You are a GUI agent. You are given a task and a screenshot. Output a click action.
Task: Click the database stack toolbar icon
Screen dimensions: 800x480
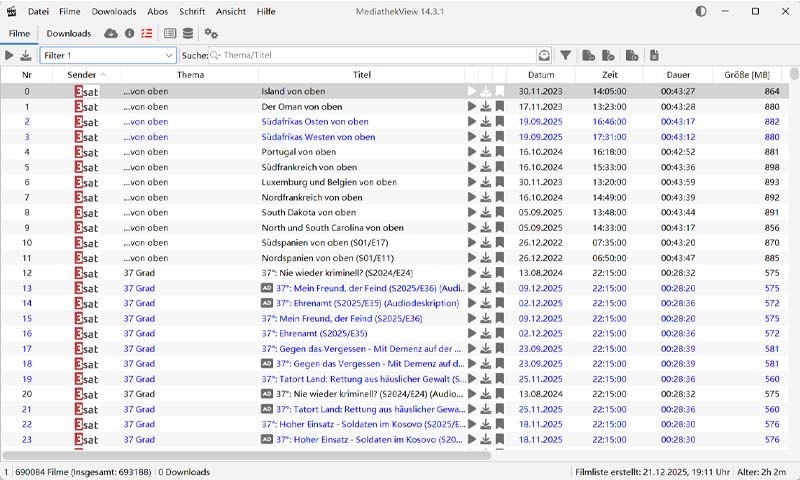(188, 34)
